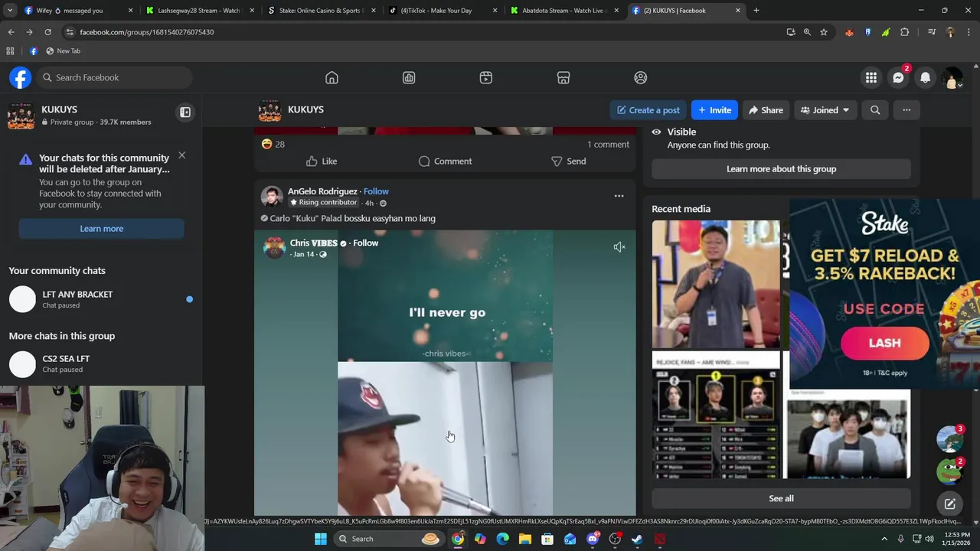The width and height of the screenshot is (980, 551).
Task: Follow AnGelo Rodriguez
Action: click(x=376, y=191)
